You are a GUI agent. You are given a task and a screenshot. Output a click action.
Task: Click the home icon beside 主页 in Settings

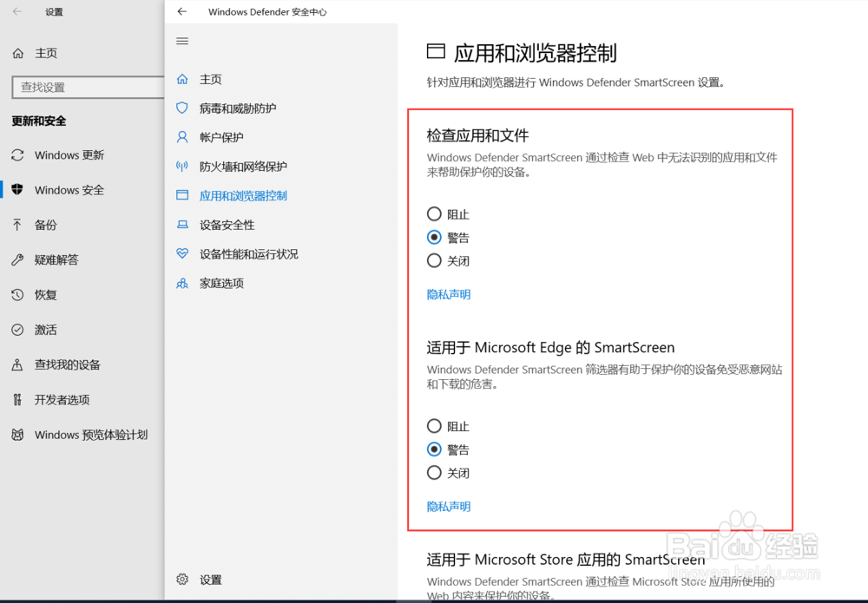tap(17, 53)
